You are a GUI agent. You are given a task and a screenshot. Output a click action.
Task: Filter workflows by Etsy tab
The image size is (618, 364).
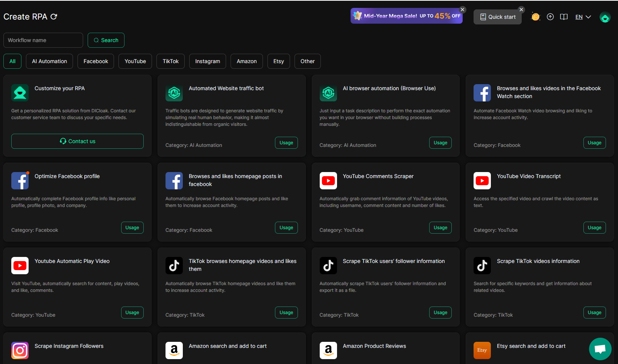[x=278, y=61]
